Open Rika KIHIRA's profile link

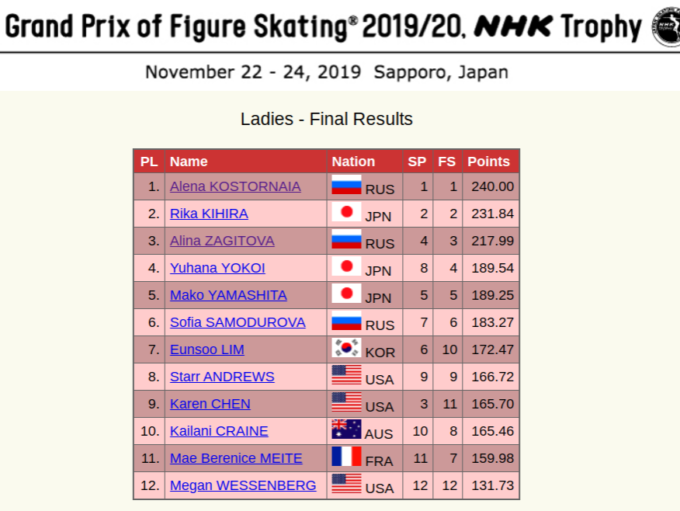click(x=209, y=214)
